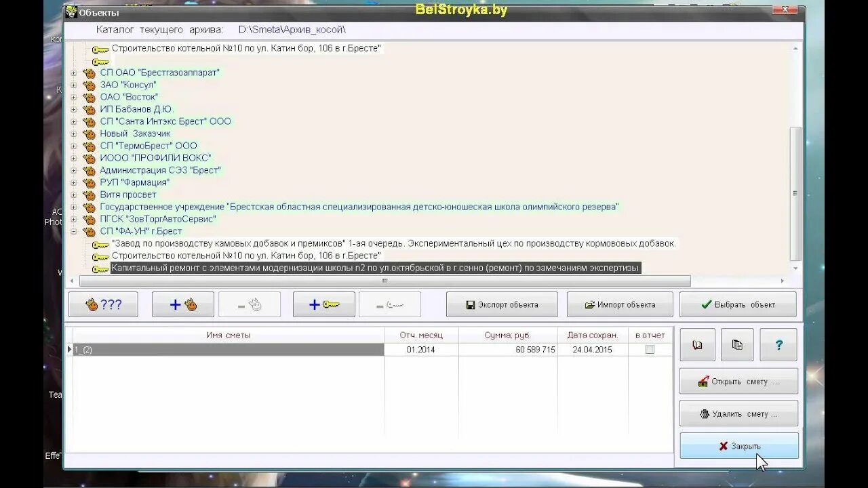Click the "Удалить смету" button
Image resolution: width=868 pixels, height=488 pixels.
[738, 413]
